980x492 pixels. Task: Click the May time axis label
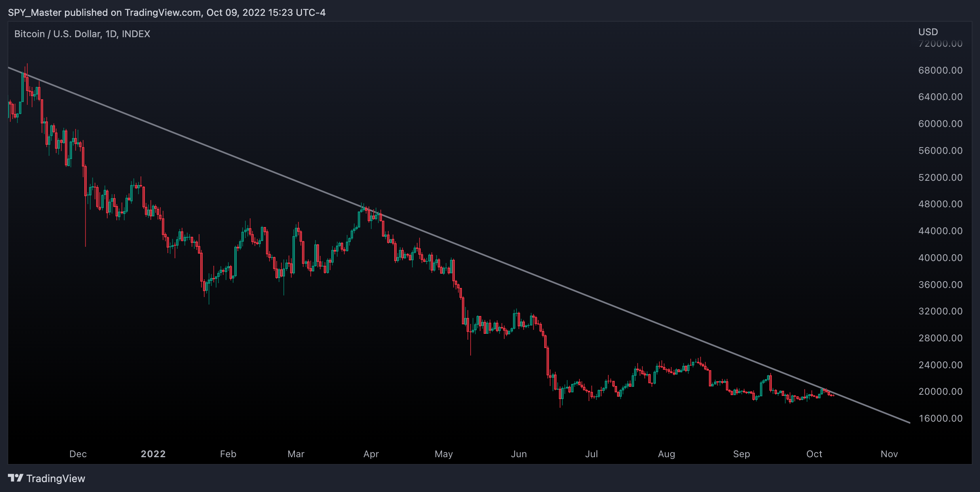point(444,454)
